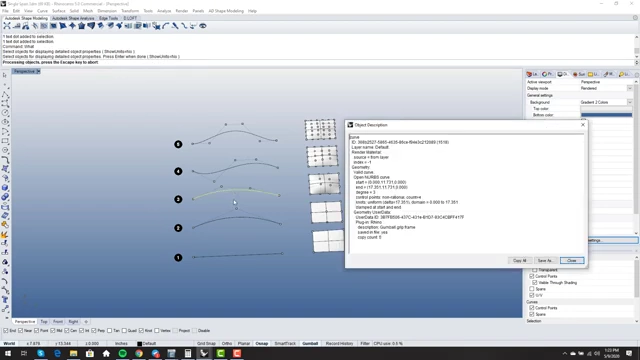The height and width of the screenshot is (360, 640).
Task: Open Google Chrome from the taskbar
Action: coord(139,353)
